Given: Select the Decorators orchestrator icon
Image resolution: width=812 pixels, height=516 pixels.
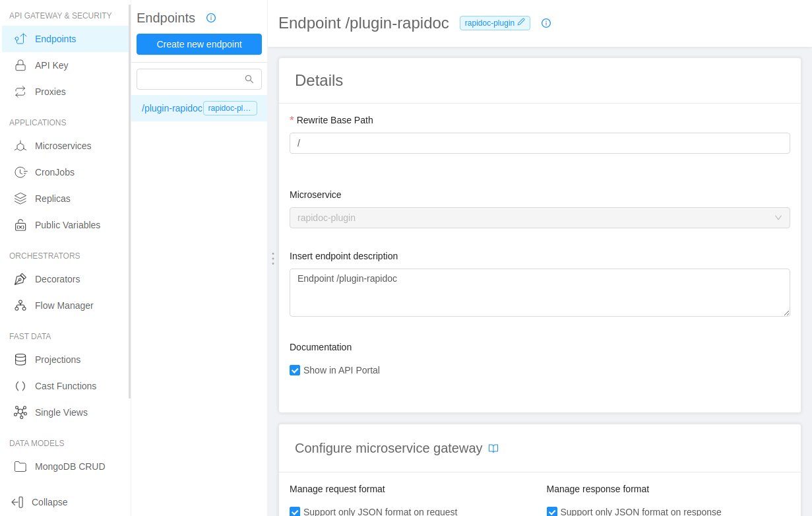Looking at the screenshot, I should pyautogui.click(x=20, y=279).
